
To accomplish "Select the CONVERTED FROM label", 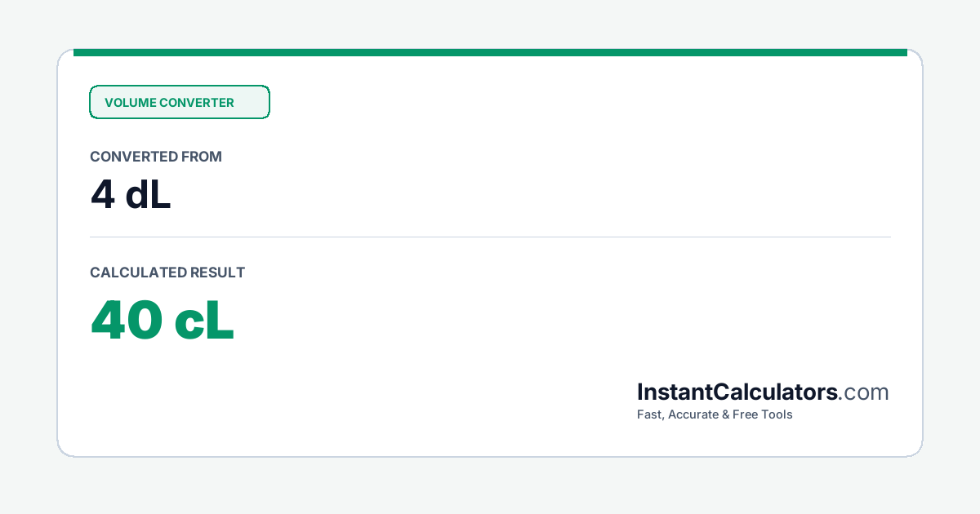I will coord(156,157).
